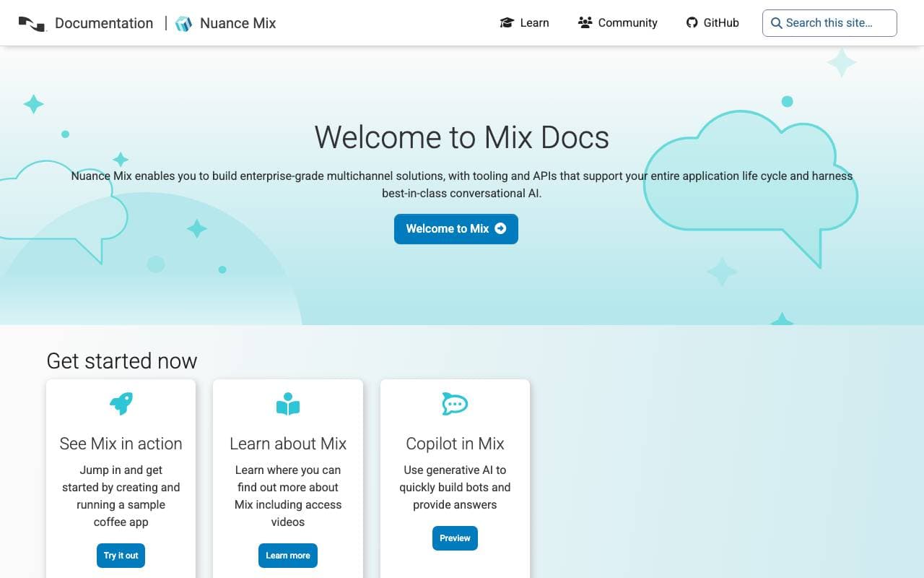This screenshot has width=924, height=578.
Task: Click the Try it out button
Action: [121, 556]
